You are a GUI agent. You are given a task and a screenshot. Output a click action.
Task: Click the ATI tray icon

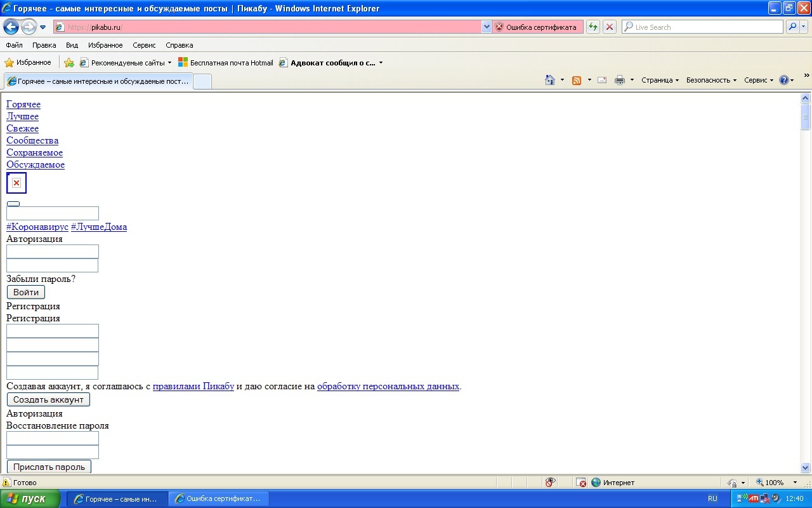(x=753, y=499)
